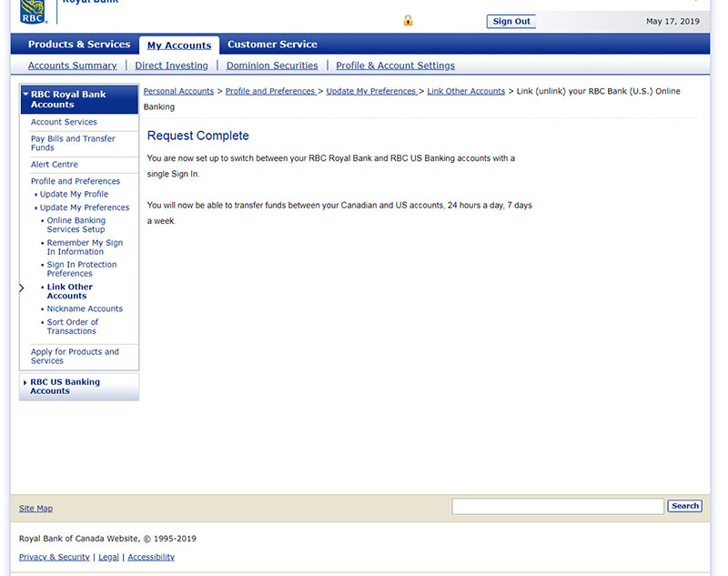728x576 pixels.
Task: Click the Search button
Action: [x=685, y=506]
